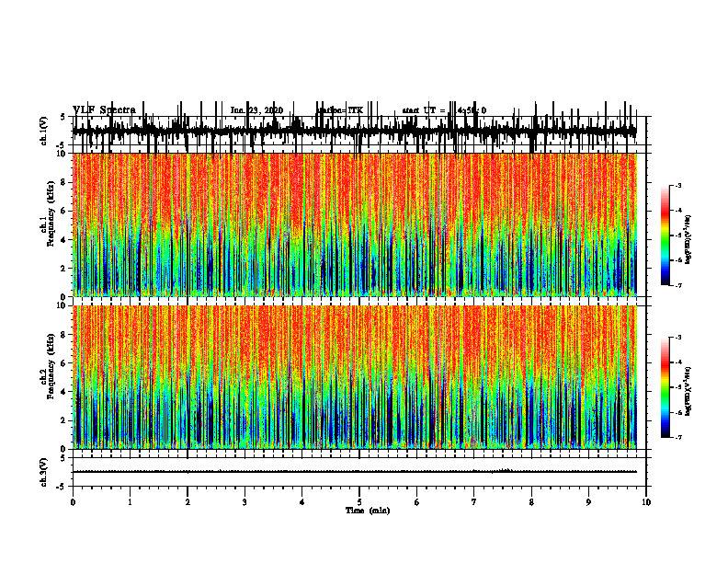
Task: Click the '2' kHz tick on ch.1 axis
Action: tap(64, 269)
